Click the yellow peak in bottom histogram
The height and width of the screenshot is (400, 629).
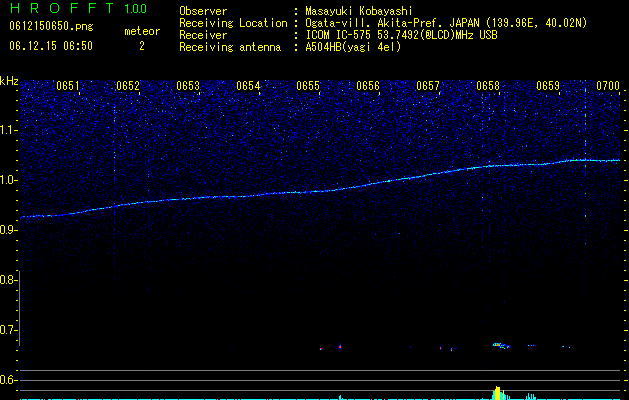[x=498, y=393]
